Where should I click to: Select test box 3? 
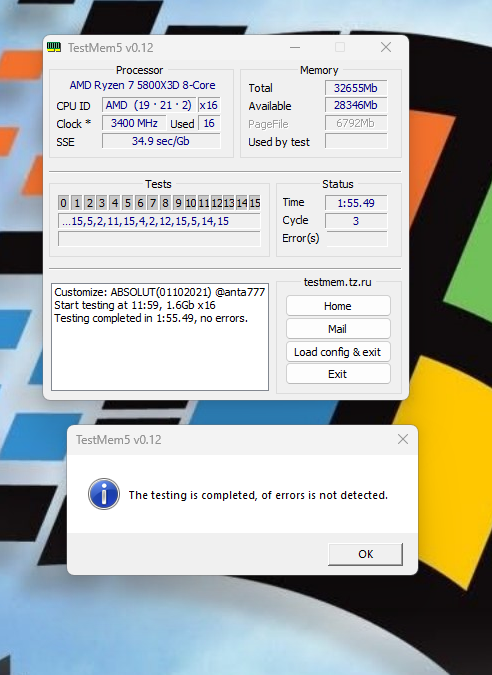(x=102, y=203)
